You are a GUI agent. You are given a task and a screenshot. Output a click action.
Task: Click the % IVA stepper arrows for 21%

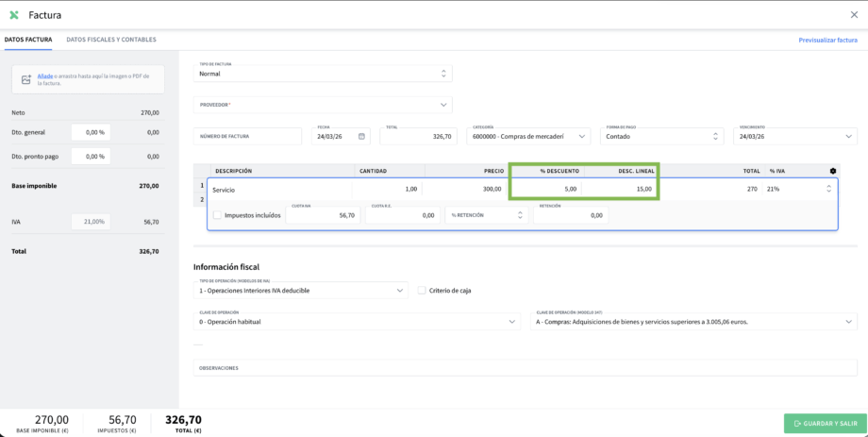828,189
